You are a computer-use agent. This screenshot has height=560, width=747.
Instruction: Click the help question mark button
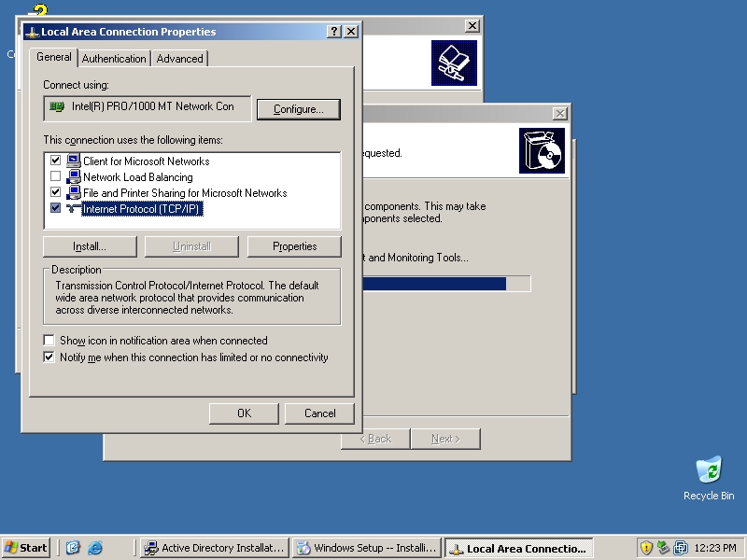334,32
